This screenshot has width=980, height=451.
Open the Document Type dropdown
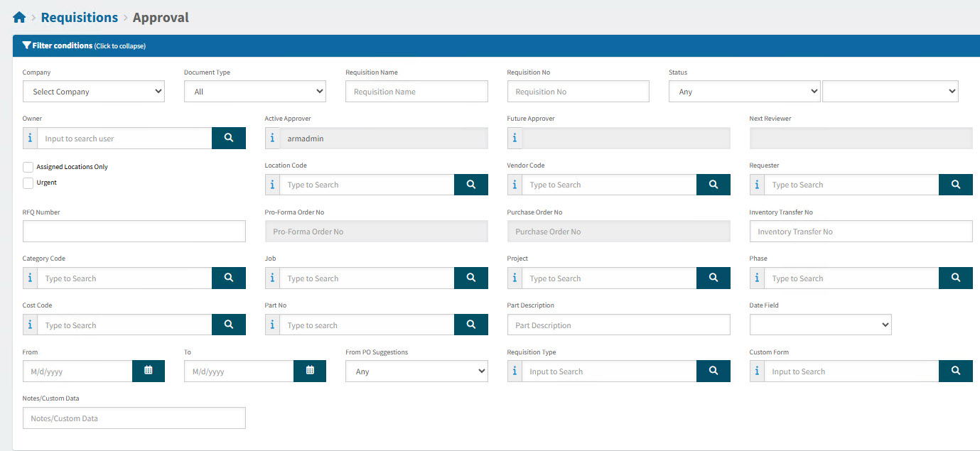(x=254, y=91)
